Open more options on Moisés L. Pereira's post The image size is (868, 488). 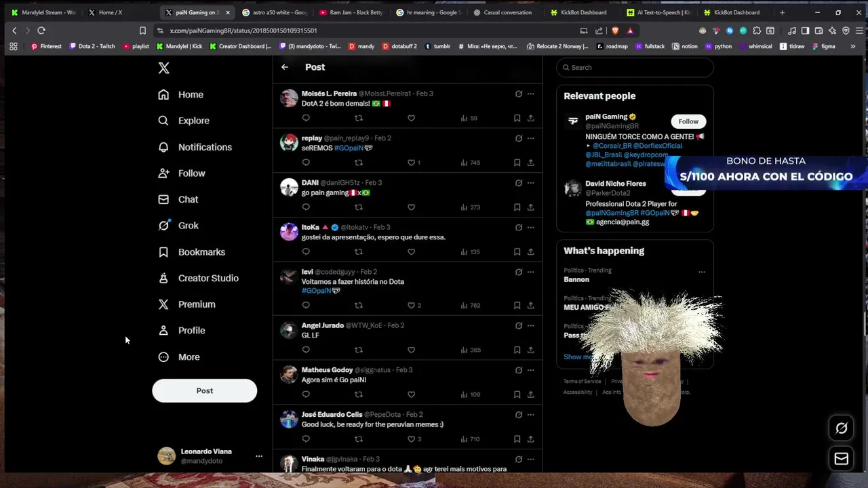coord(531,94)
